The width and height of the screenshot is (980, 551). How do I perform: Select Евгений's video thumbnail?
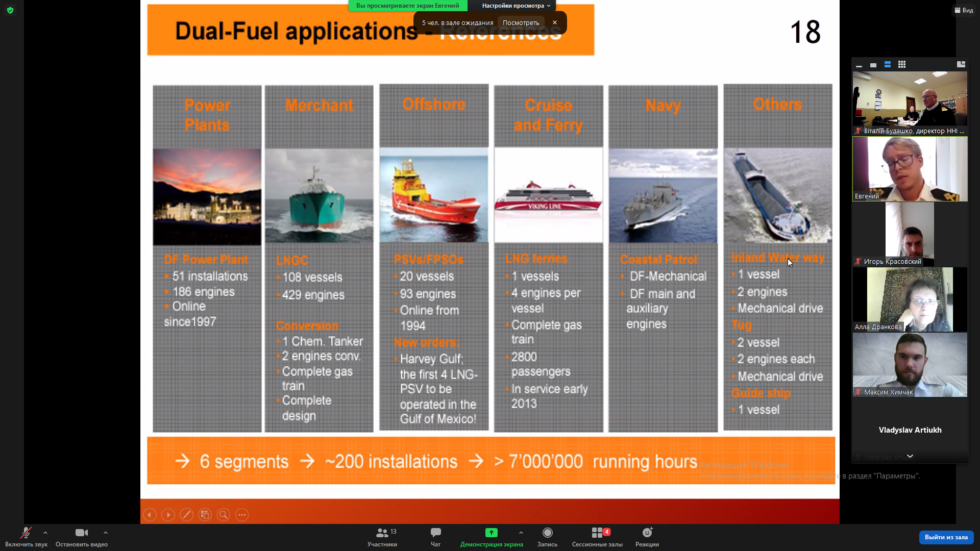[910, 169]
